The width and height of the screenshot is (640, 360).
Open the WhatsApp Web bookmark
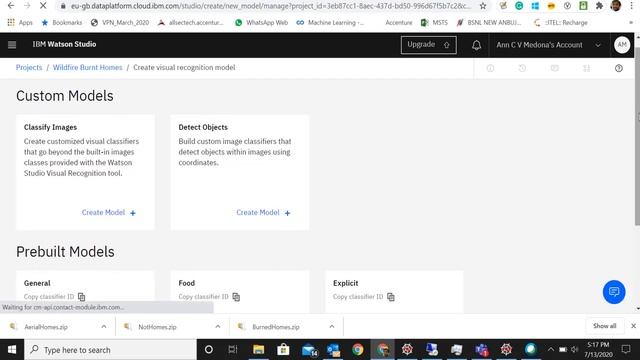tap(261, 23)
